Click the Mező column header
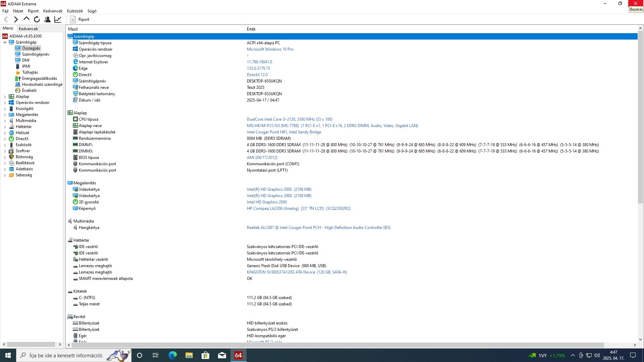Image resolution: width=644 pixels, height=362 pixels. coord(73,29)
